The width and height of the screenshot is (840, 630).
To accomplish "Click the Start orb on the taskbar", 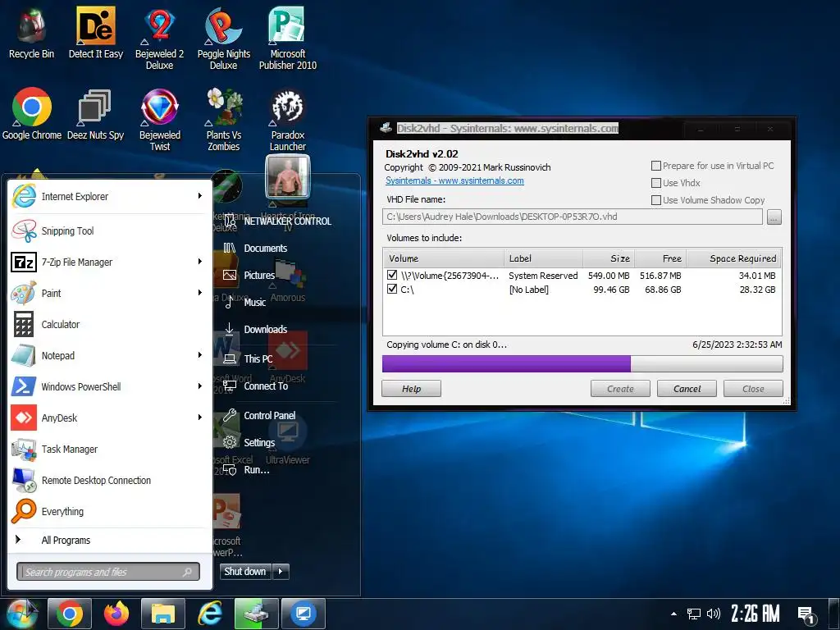I will (x=21, y=614).
